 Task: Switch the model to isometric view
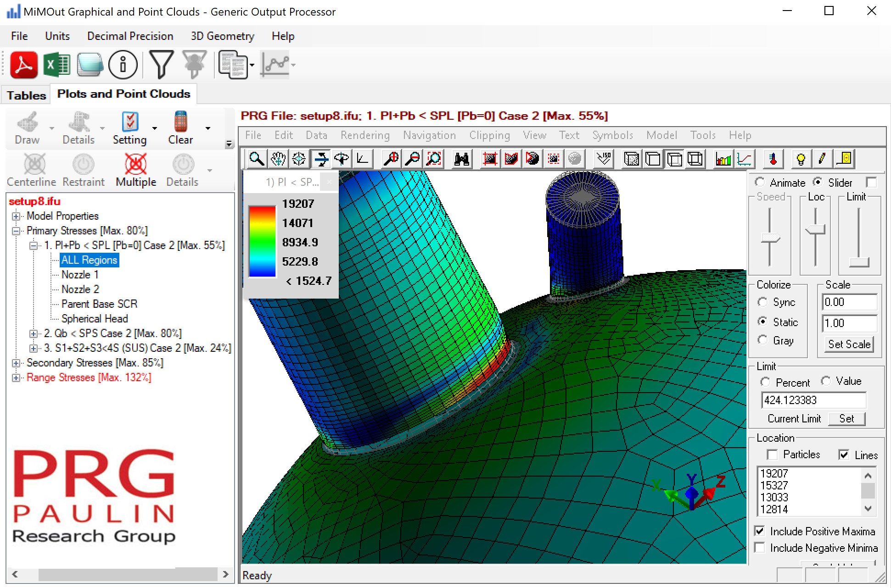(x=603, y=159)
